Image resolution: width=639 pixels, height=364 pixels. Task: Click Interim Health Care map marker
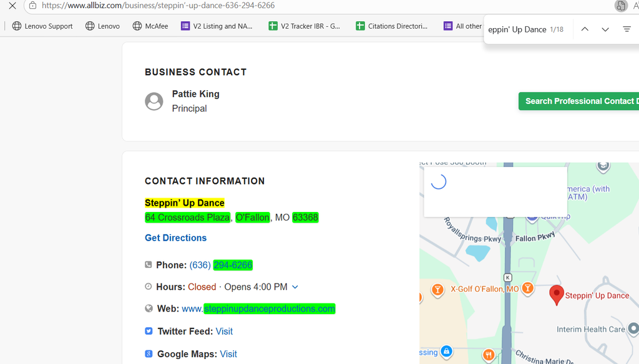pyautogui.click(x=633, y=328)
